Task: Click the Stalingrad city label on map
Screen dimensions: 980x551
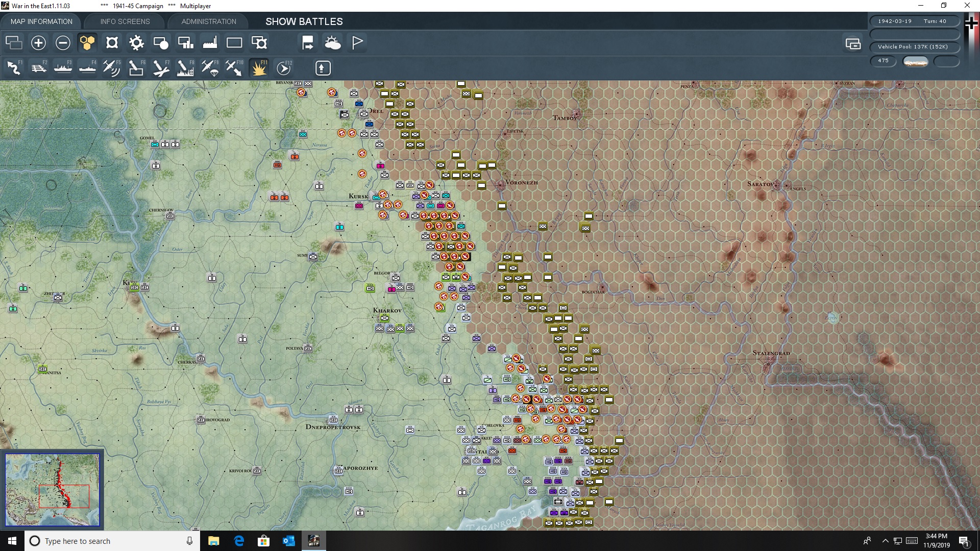Action: click(x=771, y=353)
